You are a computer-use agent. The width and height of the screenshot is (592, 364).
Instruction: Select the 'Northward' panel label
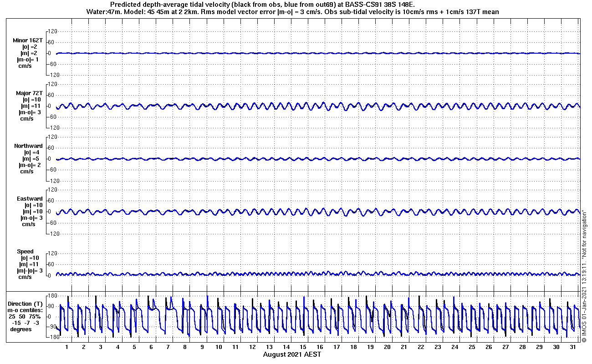pos(28,146)
